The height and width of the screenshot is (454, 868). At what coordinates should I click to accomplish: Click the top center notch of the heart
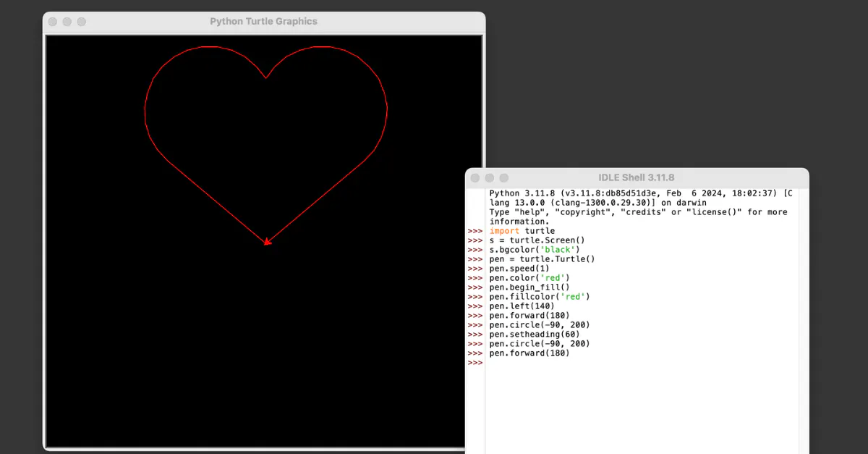tap(267, 77)
